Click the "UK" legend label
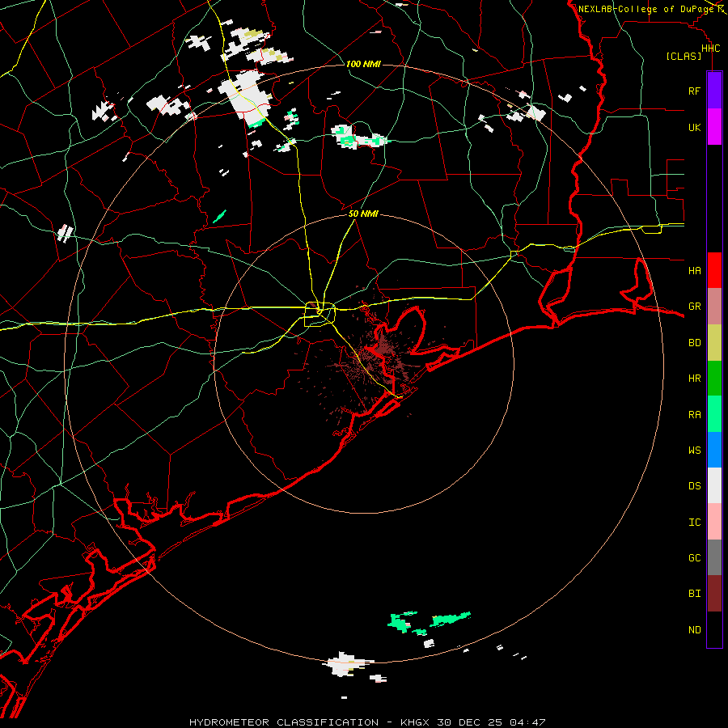Screen dimensions: 728x728 click(694, 127)
